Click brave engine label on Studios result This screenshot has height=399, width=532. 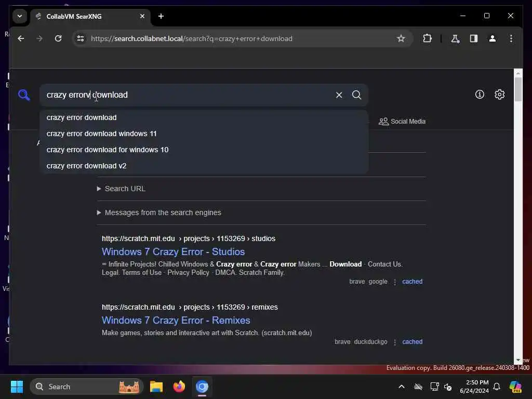357,282
